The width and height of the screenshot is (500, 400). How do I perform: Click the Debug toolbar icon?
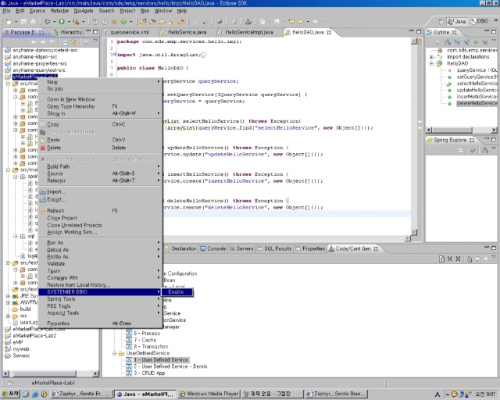(x=47, y=22)
